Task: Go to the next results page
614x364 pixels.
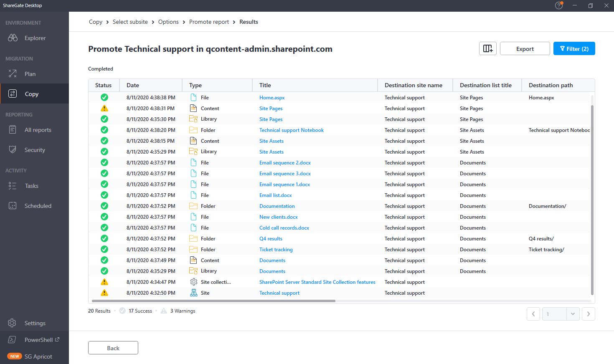Action: coord(589,314)
